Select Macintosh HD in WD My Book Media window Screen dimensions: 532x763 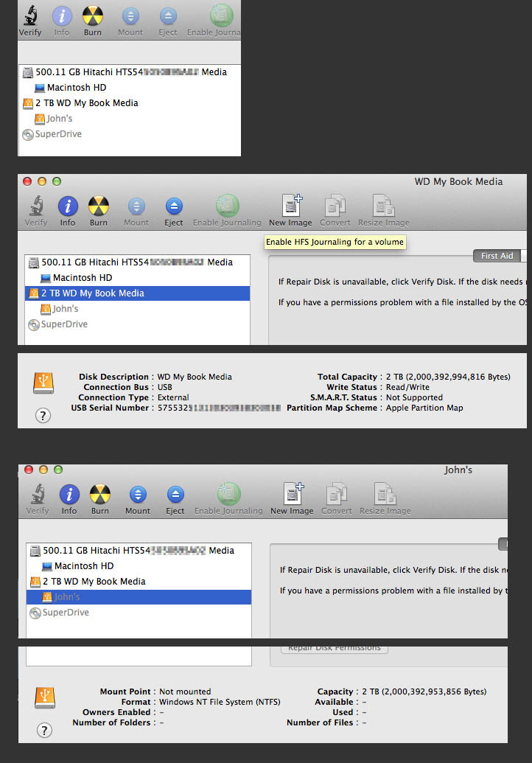pos(137,277)
